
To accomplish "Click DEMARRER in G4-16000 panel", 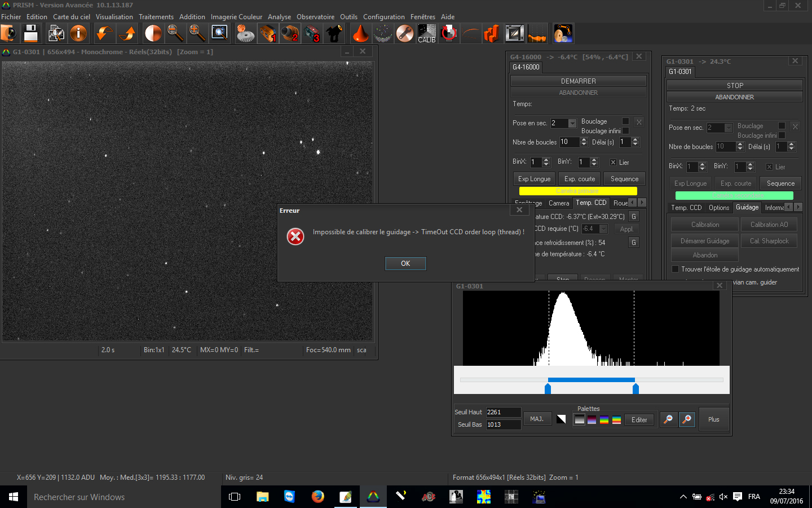I will pos(579,81).
